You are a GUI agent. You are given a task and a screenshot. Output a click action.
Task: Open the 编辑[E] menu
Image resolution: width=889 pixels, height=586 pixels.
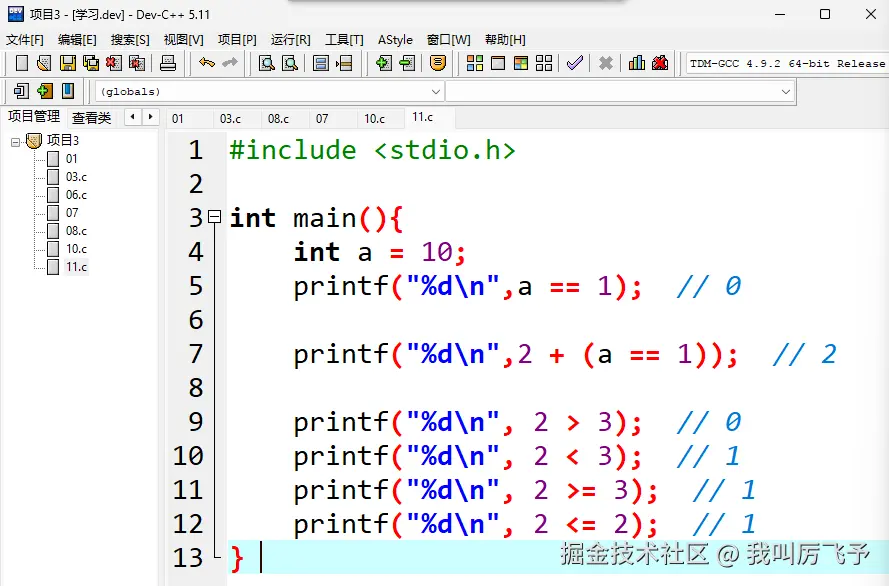point(77,40)
